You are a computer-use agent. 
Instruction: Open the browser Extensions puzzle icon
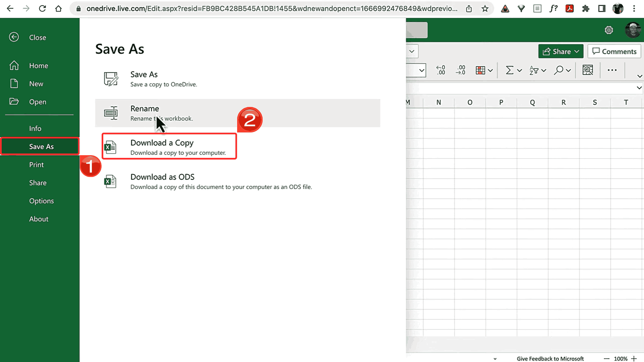click(x=586, y=8)
